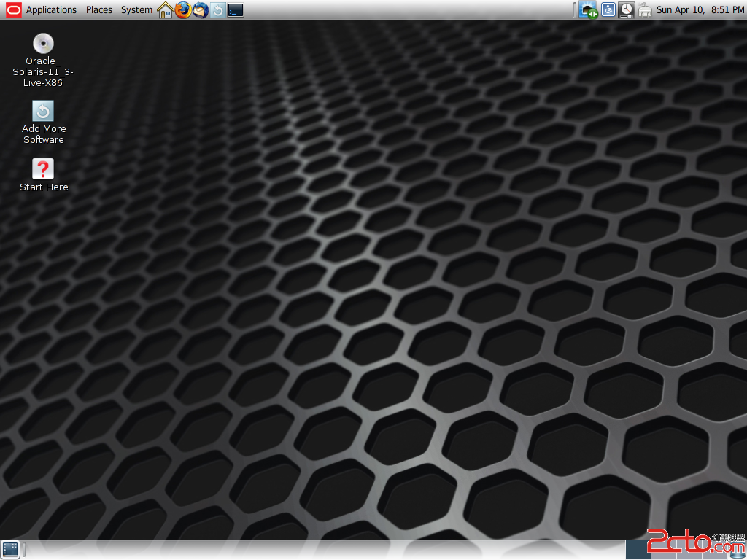
Task: Click the power adapter status icon
Action: [x=645, y=10]
